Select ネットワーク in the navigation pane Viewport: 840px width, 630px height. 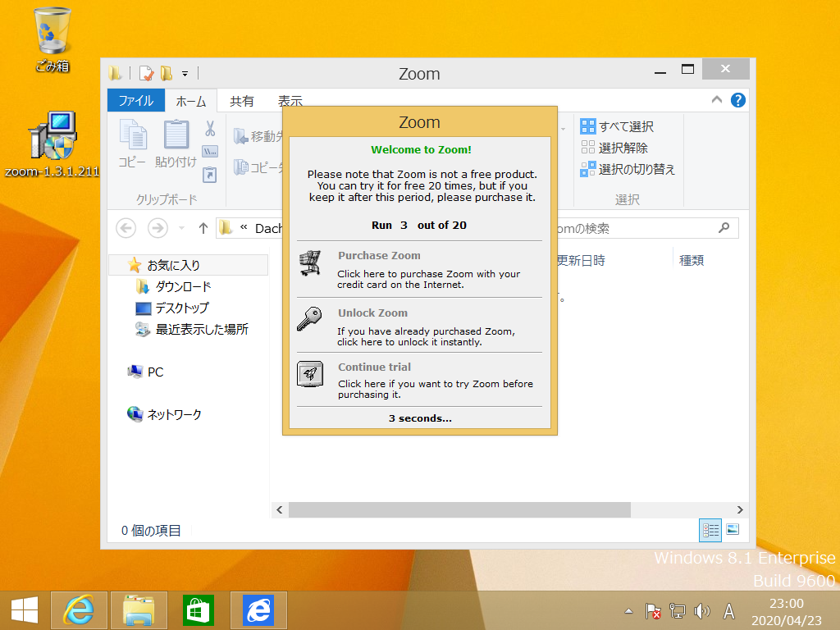[x=164, y=414]
